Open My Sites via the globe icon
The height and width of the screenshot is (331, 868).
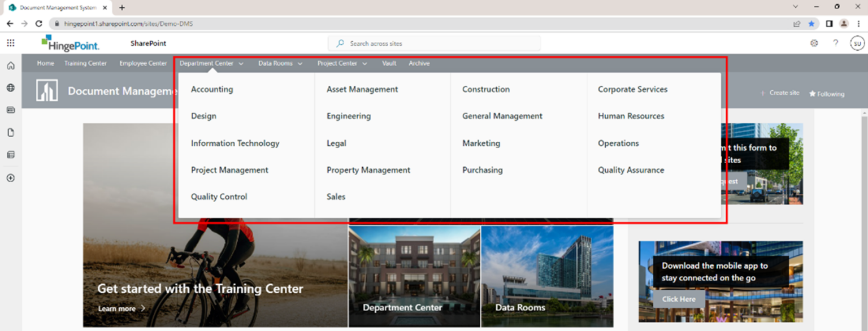10,88
